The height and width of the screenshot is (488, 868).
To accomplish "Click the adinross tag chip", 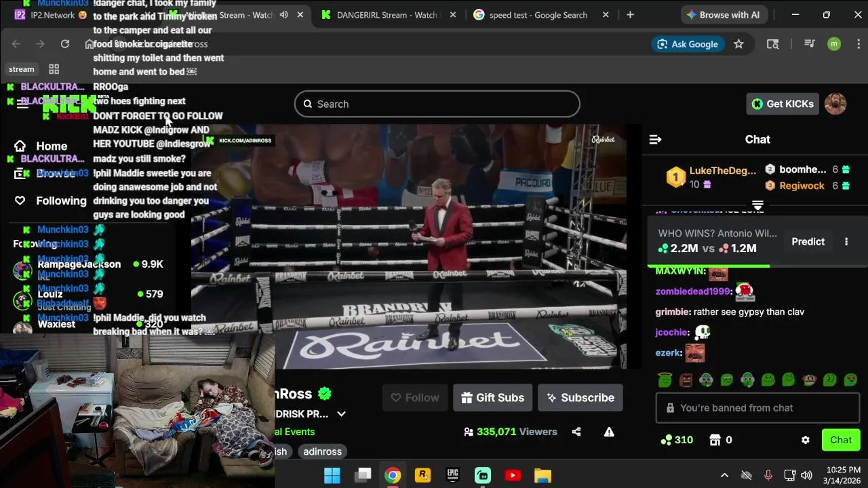I will point(323,451).
